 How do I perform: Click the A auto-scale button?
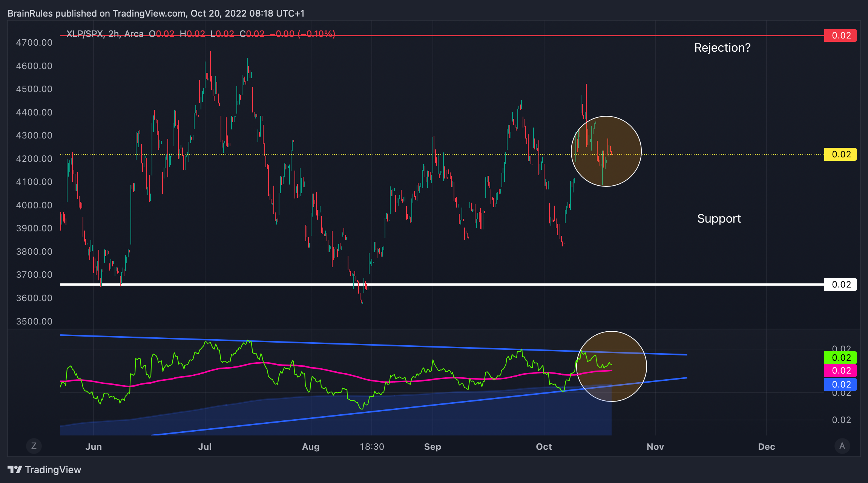(x=842, y=446)
